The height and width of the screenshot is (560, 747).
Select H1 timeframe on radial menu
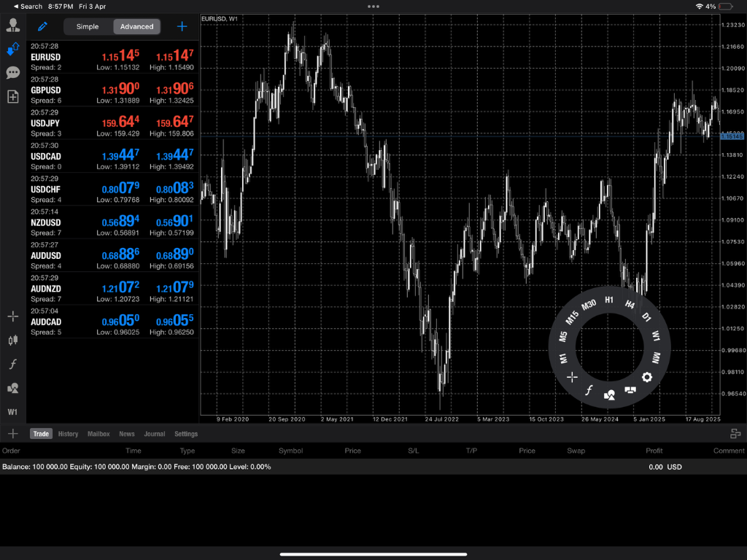(609, 300)
